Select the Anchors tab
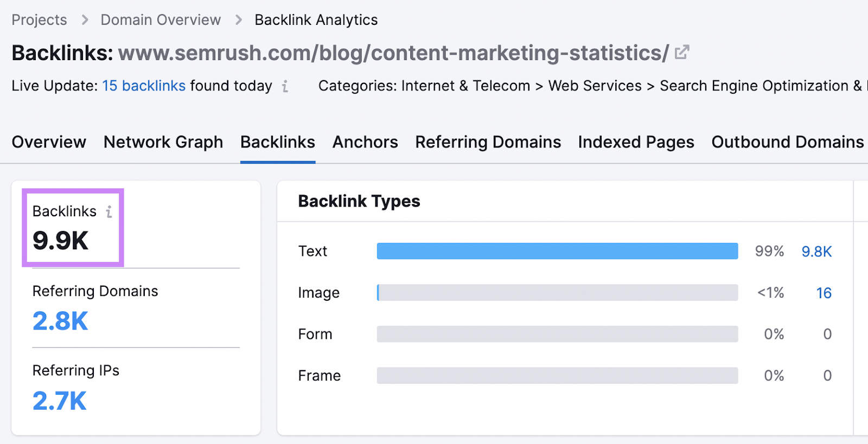This screenshot has width=868, height=444. click(365, 142)
